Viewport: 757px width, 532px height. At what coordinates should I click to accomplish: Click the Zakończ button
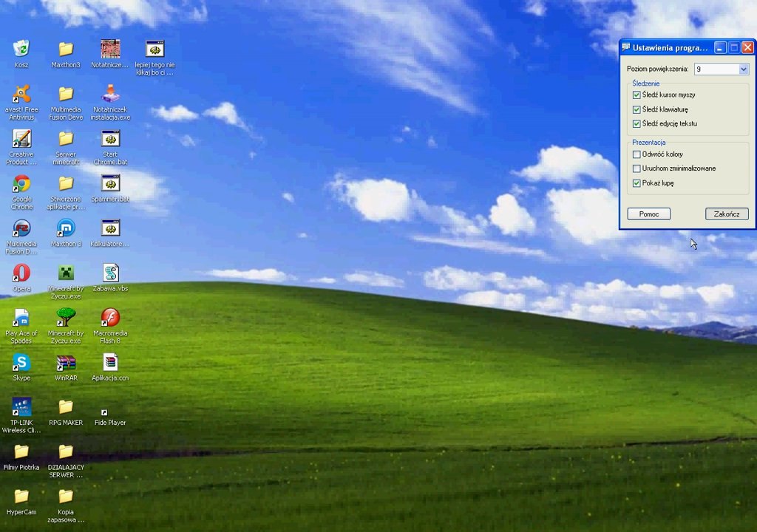727,214
